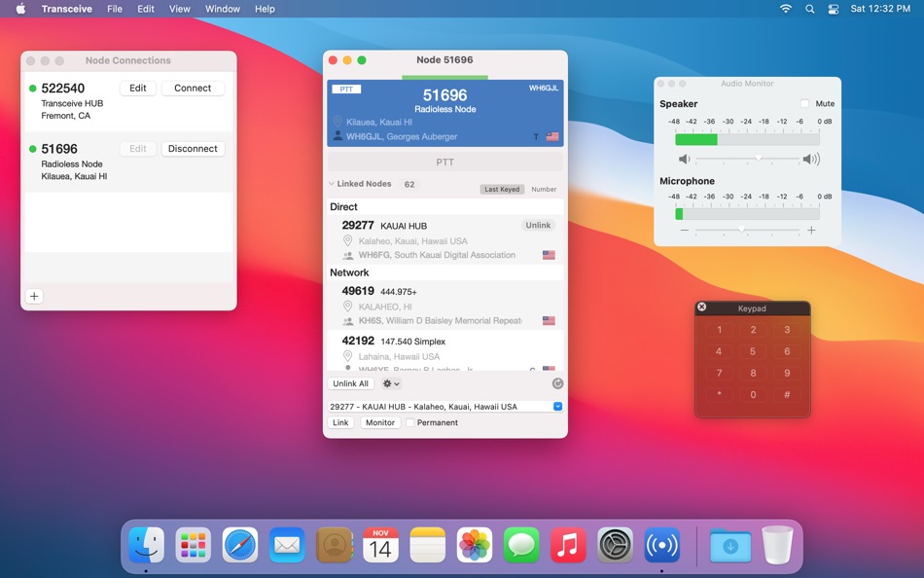924x578 pixels.
Task: Select node 42192 147.540 Simplex row
Action: [444, 349]
